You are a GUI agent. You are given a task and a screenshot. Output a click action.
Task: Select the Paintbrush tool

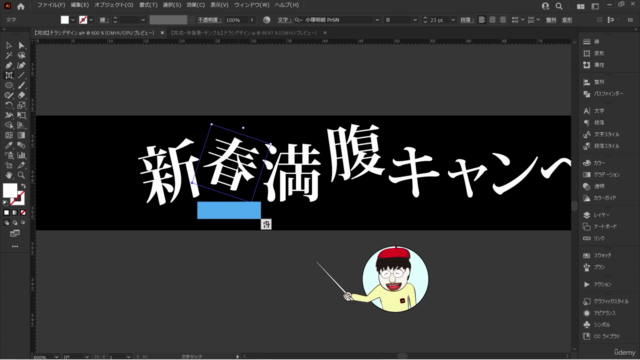coord(21,85)
